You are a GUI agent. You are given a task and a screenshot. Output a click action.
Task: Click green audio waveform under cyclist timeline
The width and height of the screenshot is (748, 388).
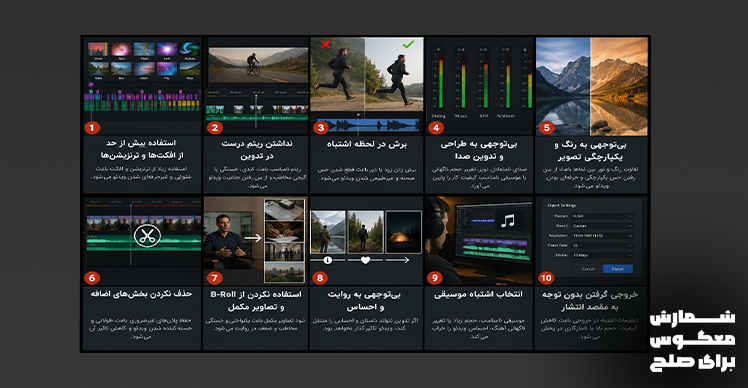point(258,117)
